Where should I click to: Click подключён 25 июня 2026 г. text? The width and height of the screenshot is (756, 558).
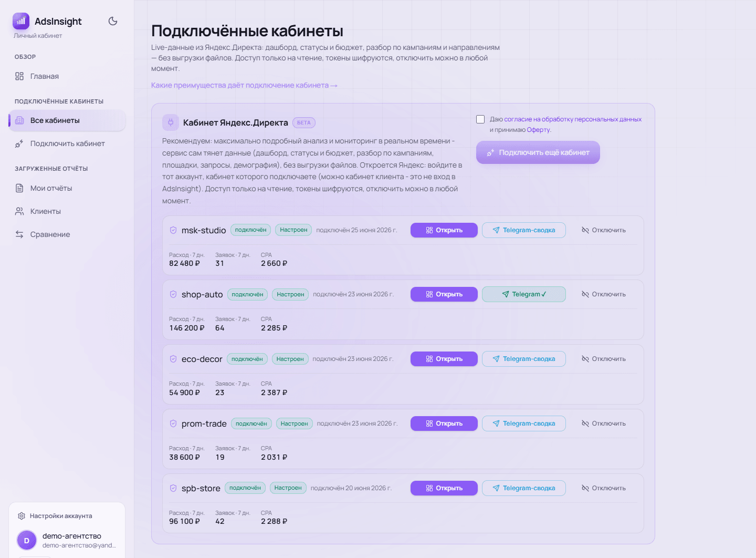(356, 230)
